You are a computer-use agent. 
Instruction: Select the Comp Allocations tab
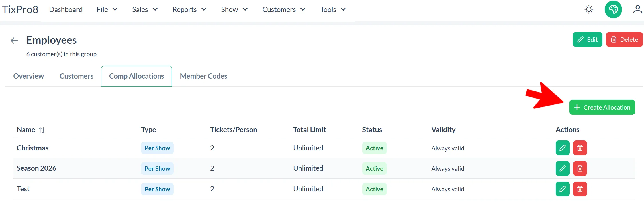tap(136, 76)
